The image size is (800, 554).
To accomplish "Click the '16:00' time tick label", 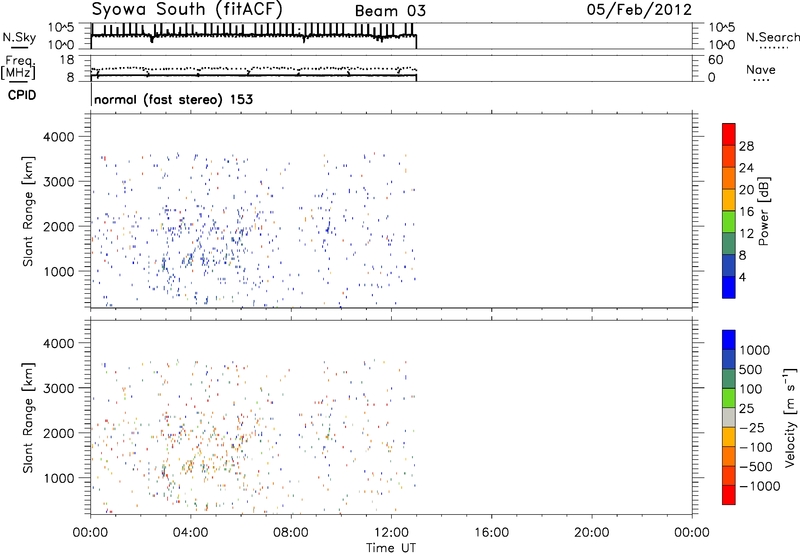I will tap(491, 533).
